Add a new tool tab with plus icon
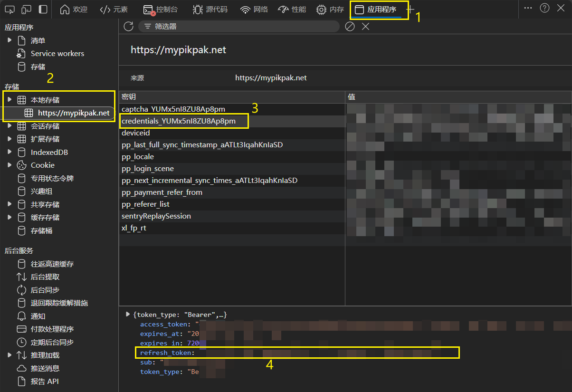Image resolution: width=572 pixels, height=392 pixels. 410,10
